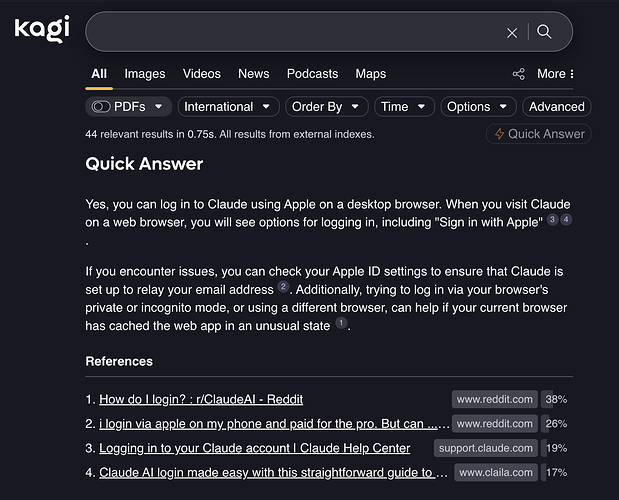Toggle the PDFs filter switch
The width and height of the screenshot is (619, 500).
pyautogui.click(x=101, y=107)
